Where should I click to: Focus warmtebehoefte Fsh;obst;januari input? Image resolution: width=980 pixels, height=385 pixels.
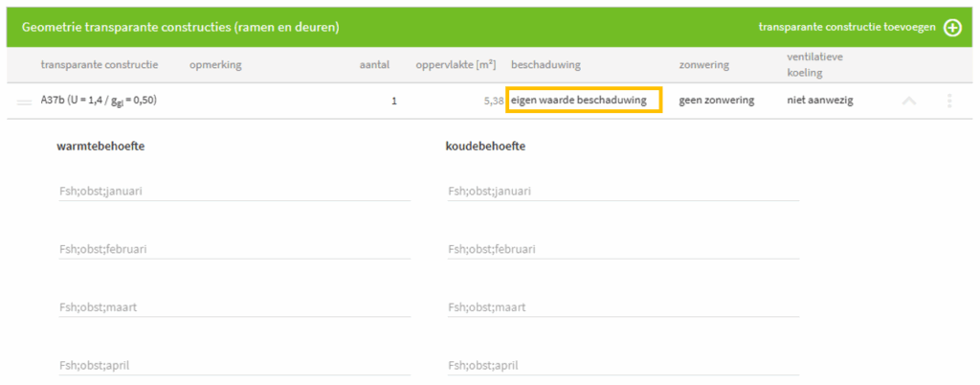click(234, 192)
